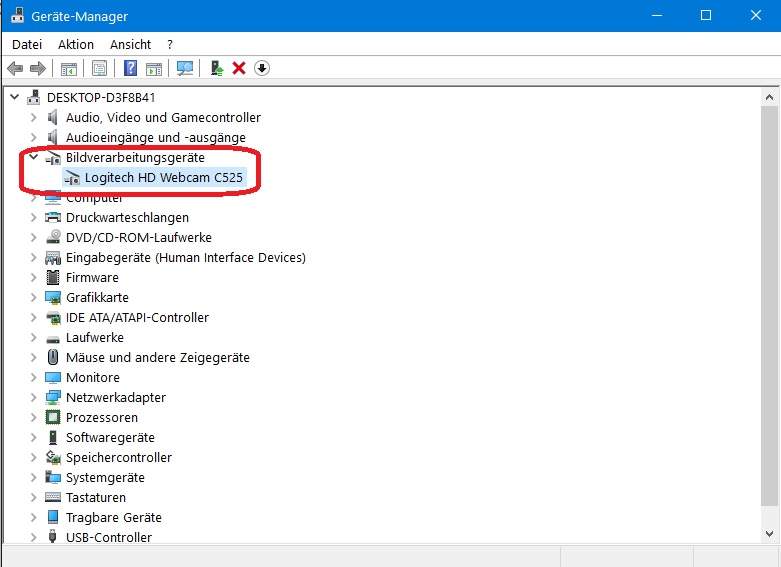
Task: Collapse the Bildverarbeitungsgeräte category
Action: (x=33, y=156)
